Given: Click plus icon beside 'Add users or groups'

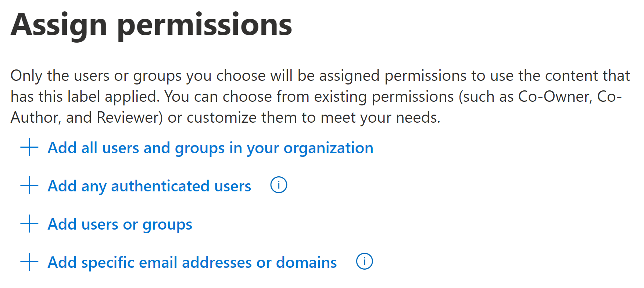Looking at the screenshot, I should 29,224.
